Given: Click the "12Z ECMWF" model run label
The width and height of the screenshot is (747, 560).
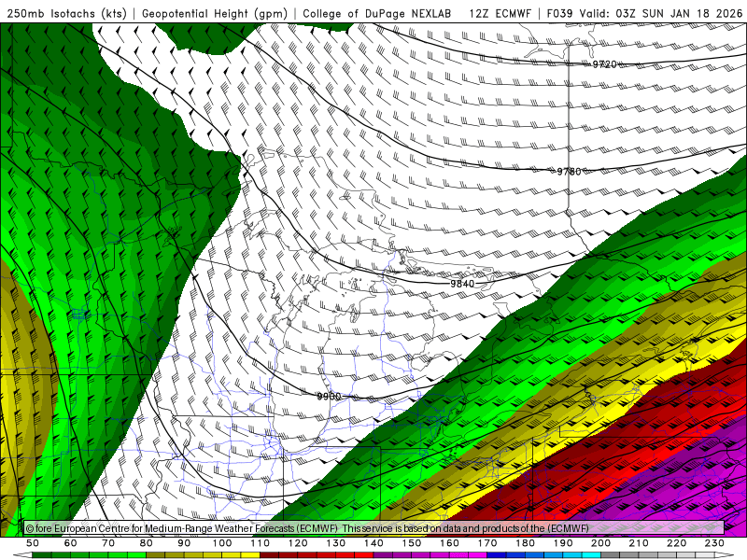Looking at the screenshot, I should 500,13.
